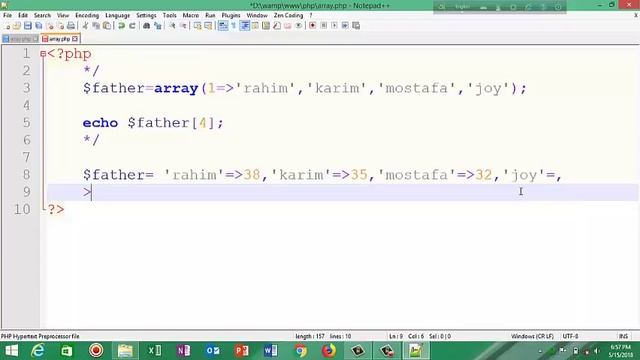Viewport: 640px width, 360px height.
Task: Open the Encoding menu
Action: tap(87, 15)
